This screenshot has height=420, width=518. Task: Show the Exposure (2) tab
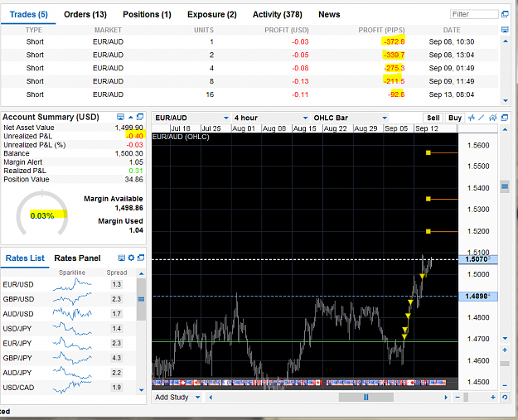click(212, 15)
